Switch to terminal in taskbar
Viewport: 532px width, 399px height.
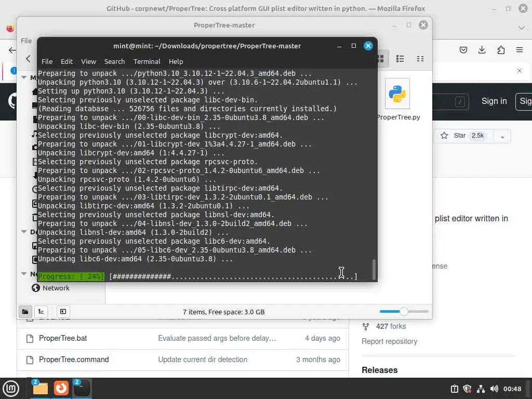tap(82, 389)
